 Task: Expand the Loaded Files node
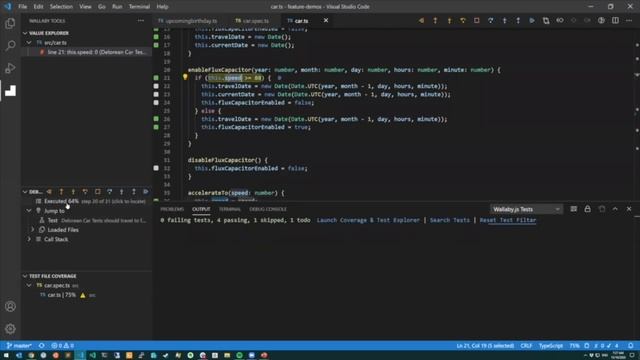(x=33, y=230)
